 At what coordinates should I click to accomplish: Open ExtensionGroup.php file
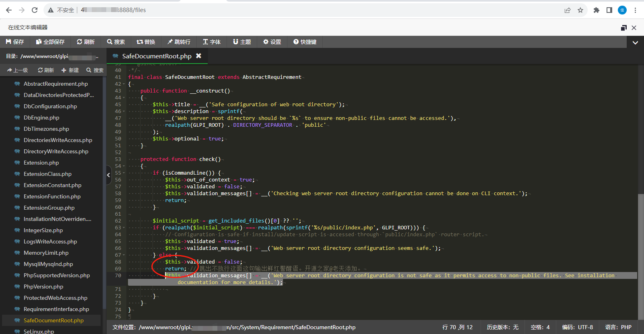[49, 208]
